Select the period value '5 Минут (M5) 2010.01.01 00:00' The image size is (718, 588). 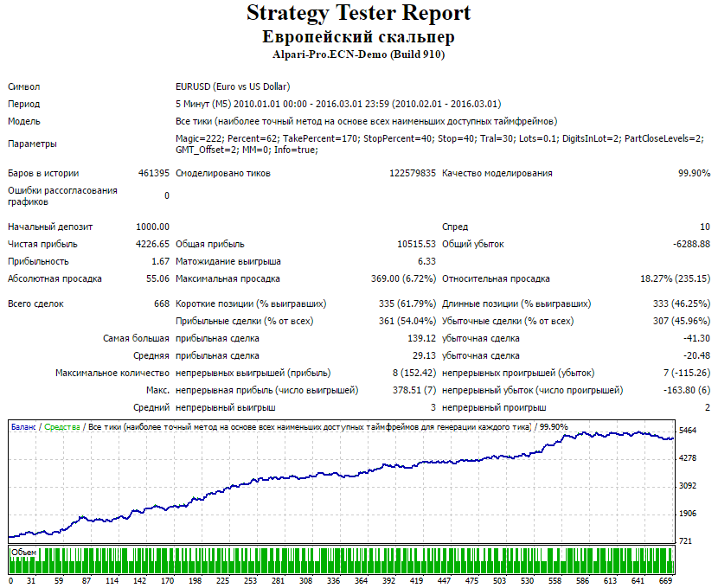[241, 104]
